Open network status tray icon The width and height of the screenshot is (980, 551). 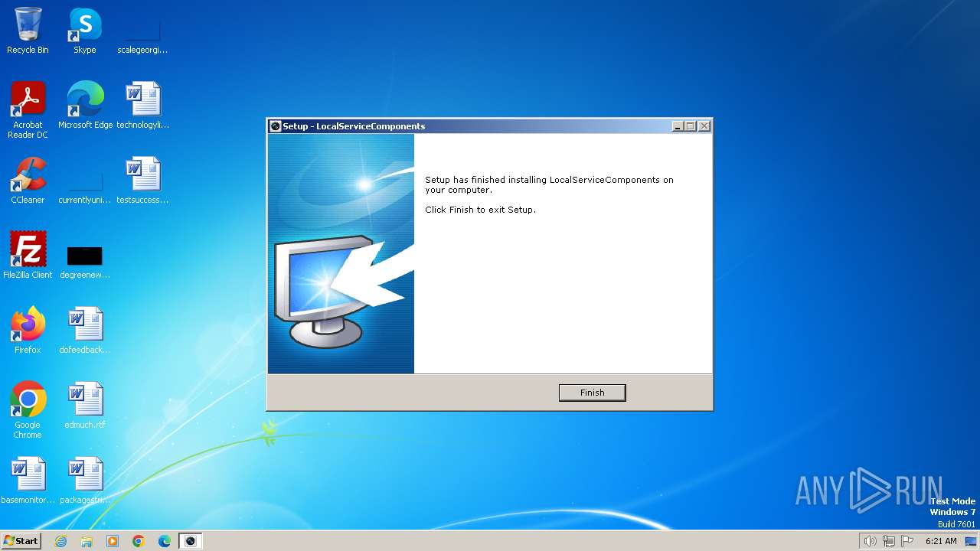pyautogui.click(x=889, y=541)
